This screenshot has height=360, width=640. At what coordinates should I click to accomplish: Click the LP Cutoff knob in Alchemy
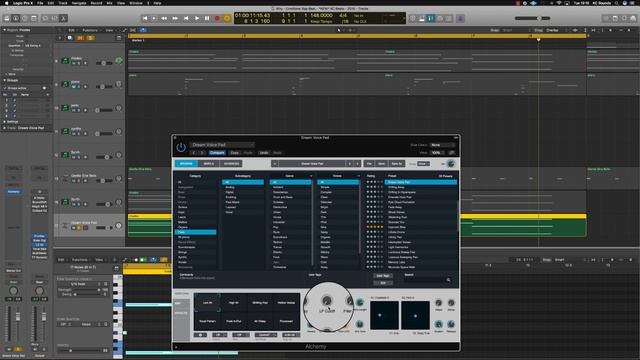[327, 301]
